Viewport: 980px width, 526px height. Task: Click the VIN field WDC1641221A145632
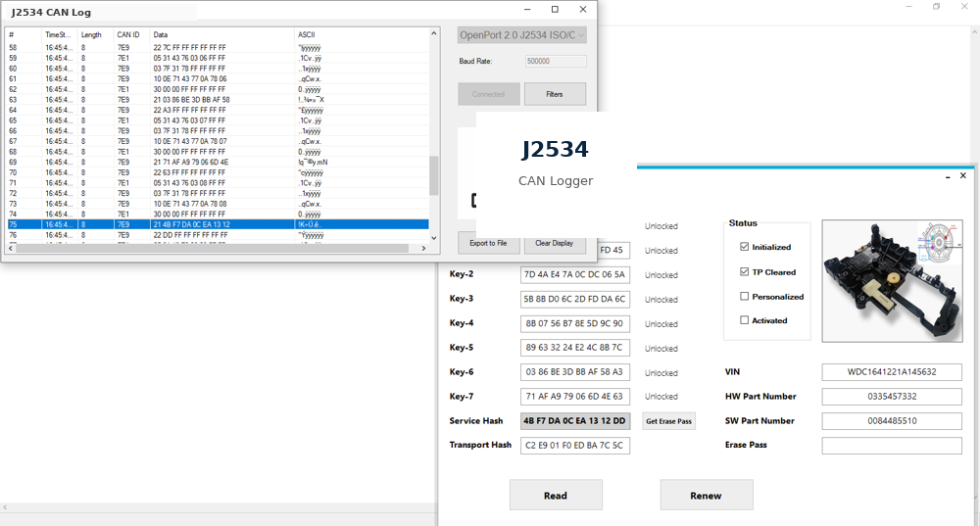(x=892, y=371)
